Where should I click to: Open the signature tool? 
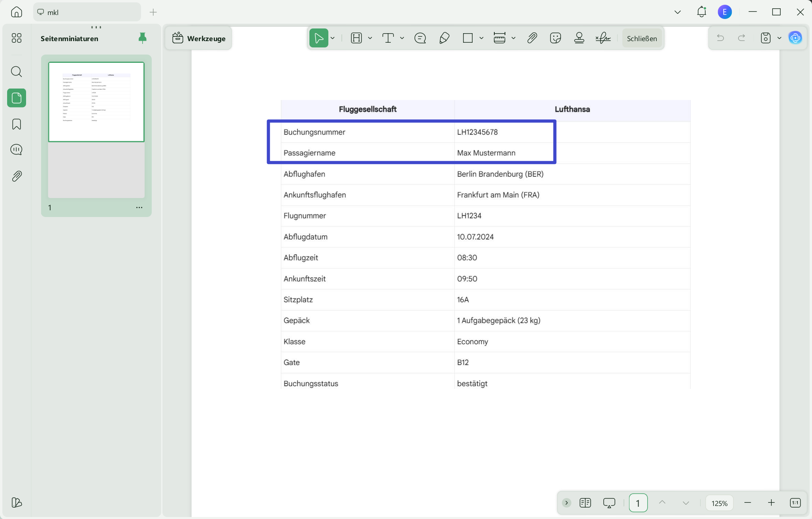(x=603, y=38)
